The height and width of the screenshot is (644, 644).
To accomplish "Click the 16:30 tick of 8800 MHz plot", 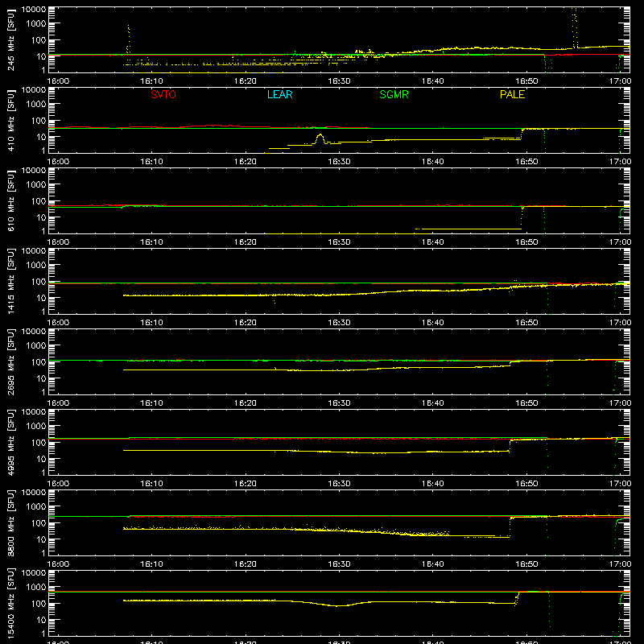I will [339, 564].
